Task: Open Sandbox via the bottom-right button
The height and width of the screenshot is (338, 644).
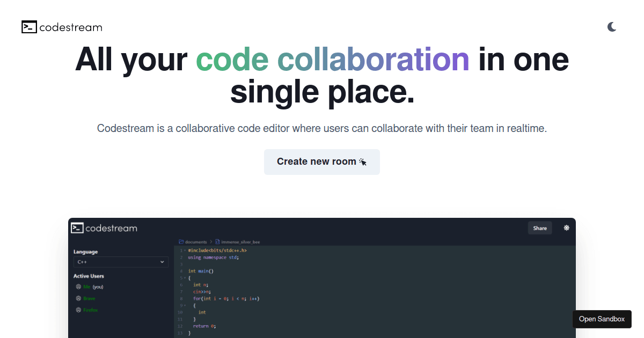Action: coord(602,319)
